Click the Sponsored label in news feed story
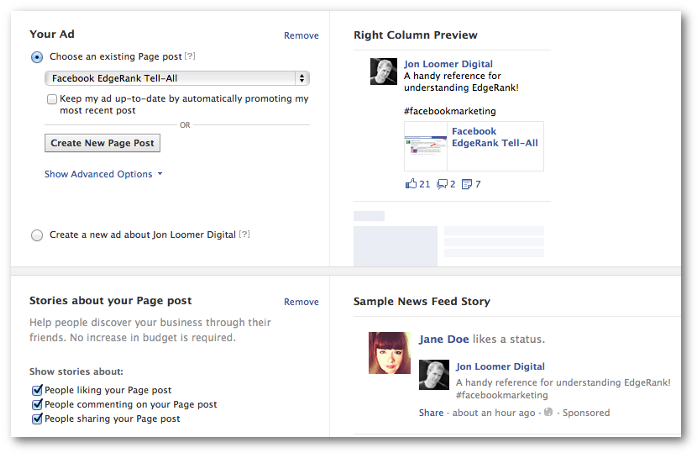The height and width of the screenshot is (456, 700). [586, 413]
